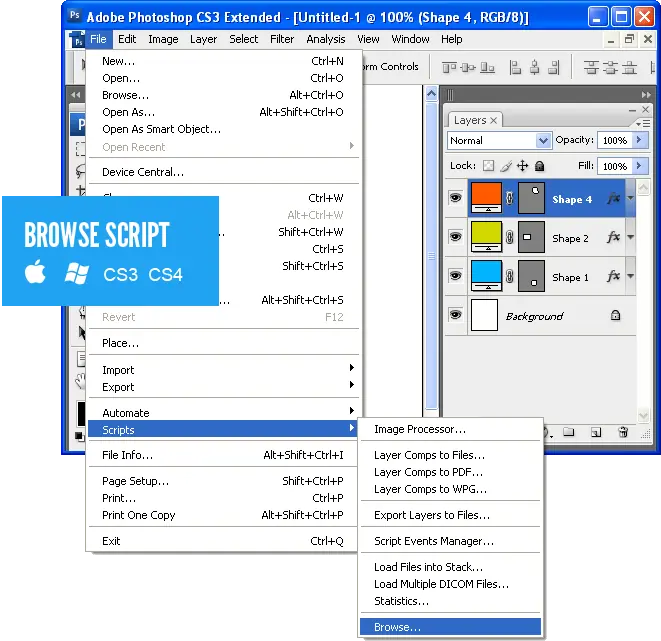This screenshot has width=661, height=641.
Task: Select Open As Smart Object…
Action: coord(223,129)
